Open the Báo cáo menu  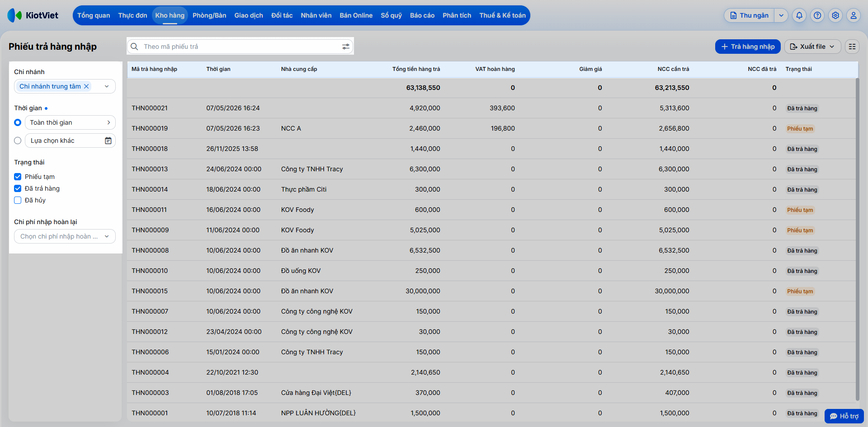point(422,15)
